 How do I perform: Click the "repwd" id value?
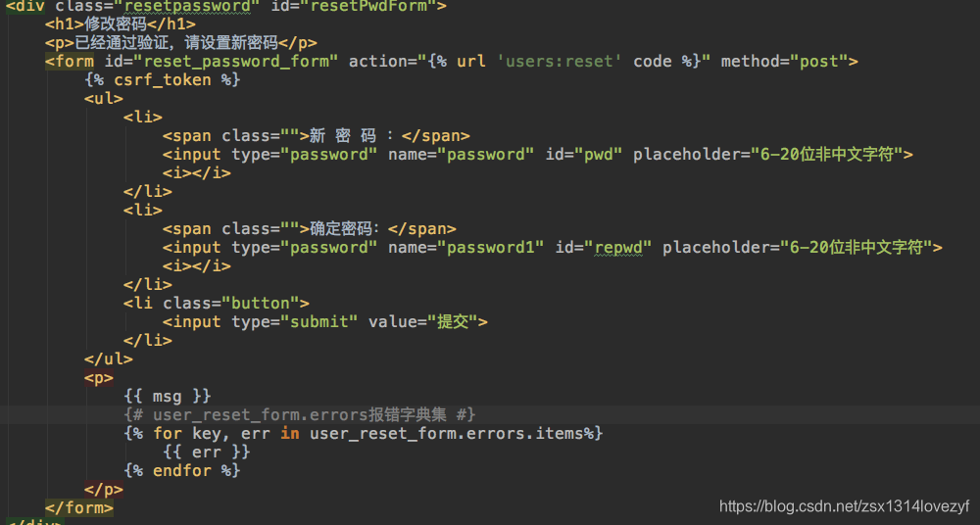(x=618, y=248)
